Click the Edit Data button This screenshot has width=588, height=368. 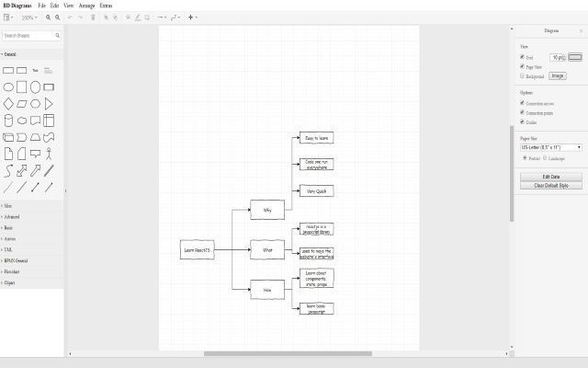[550, 176]
